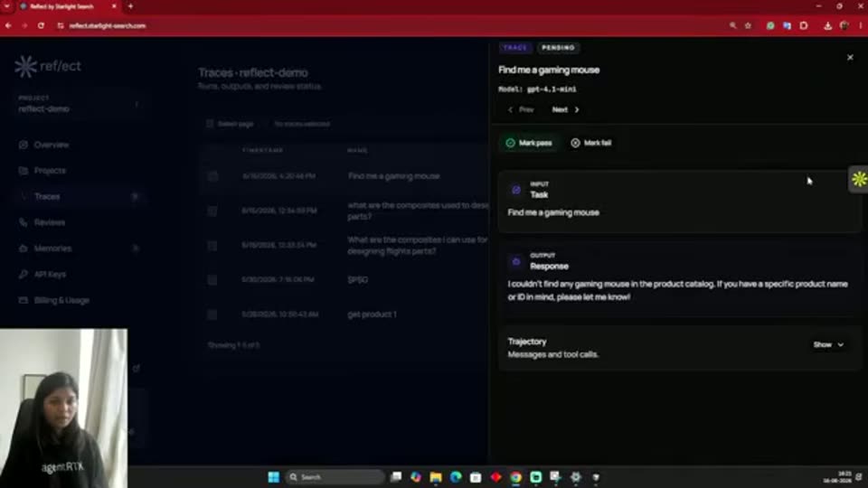The image size is (868, 488).
Task: Open browser downloads
Action: pos(827,25)
